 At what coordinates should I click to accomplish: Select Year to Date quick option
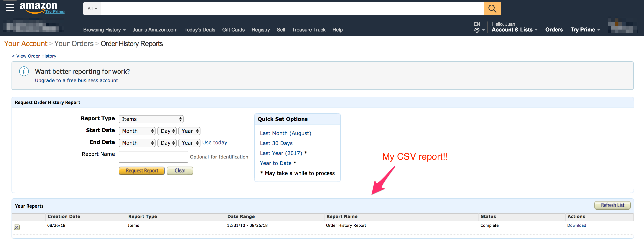click(276, 163)
